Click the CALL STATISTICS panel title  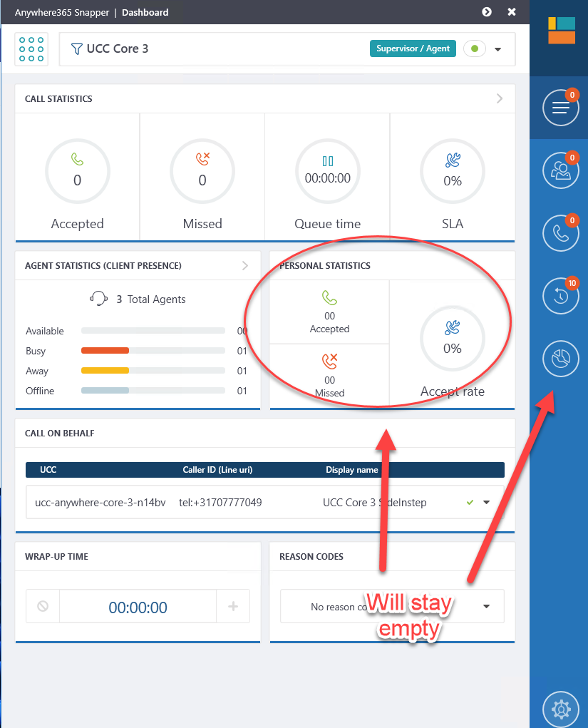tap(58, 99)
